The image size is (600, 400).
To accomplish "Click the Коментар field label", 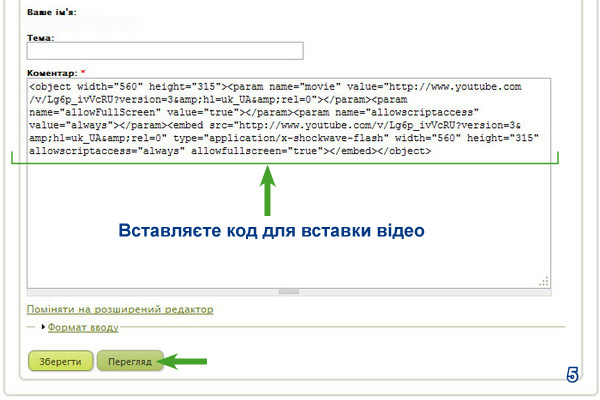I will tap(51, 73).
